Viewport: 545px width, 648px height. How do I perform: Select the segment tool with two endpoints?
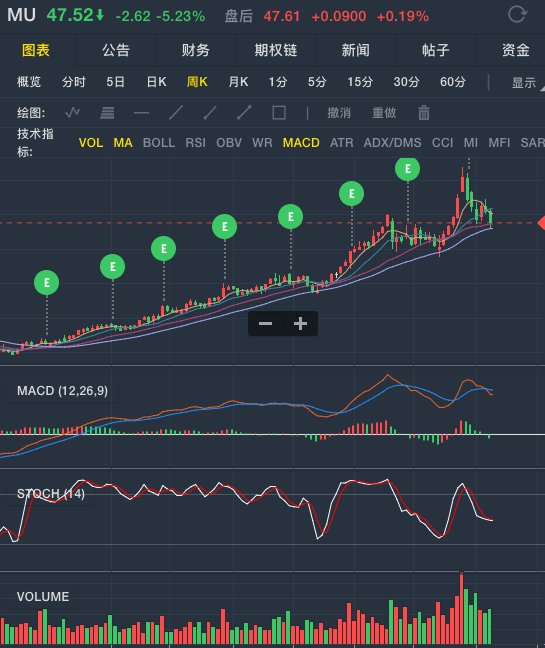[244, 112]
